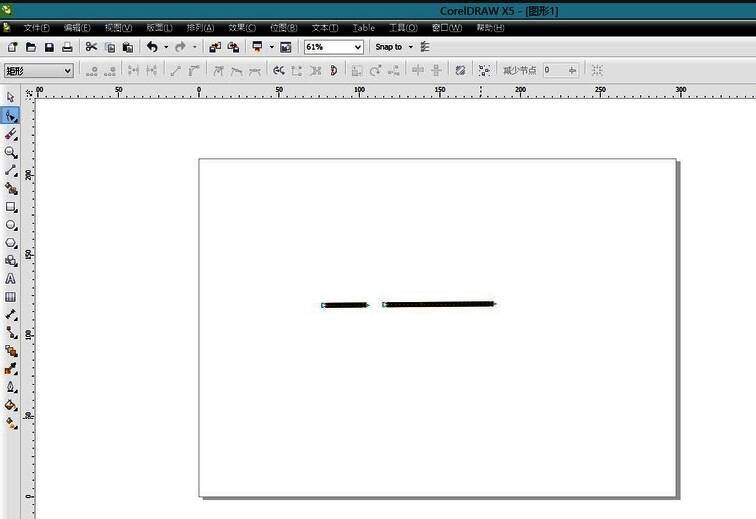
Task: Open the 文件 menu
Action: (x=36, y=28)
